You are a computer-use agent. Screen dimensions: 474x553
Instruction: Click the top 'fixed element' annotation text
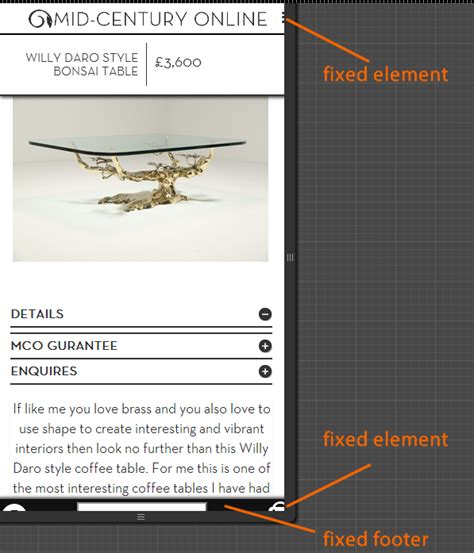pos(385,74)
